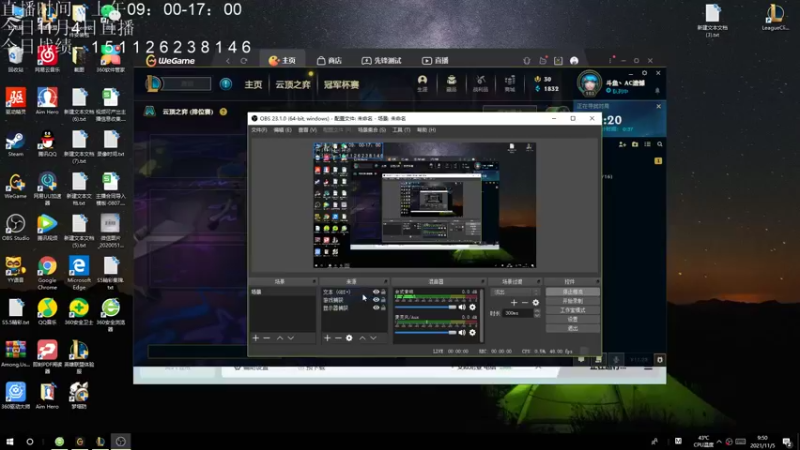
Task: Open 云顶之弈 tab in League client
Action: [x=293, y=85]
